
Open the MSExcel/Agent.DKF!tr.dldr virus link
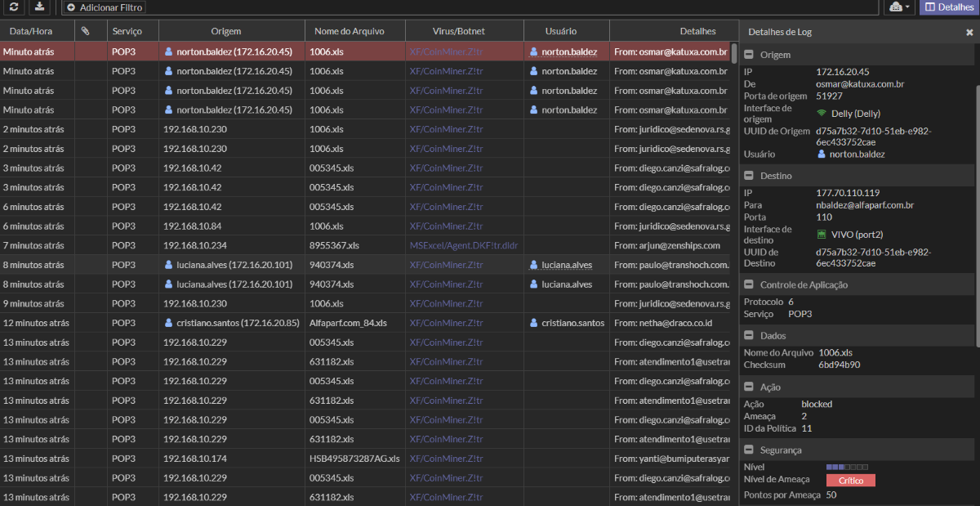[463, 245]
